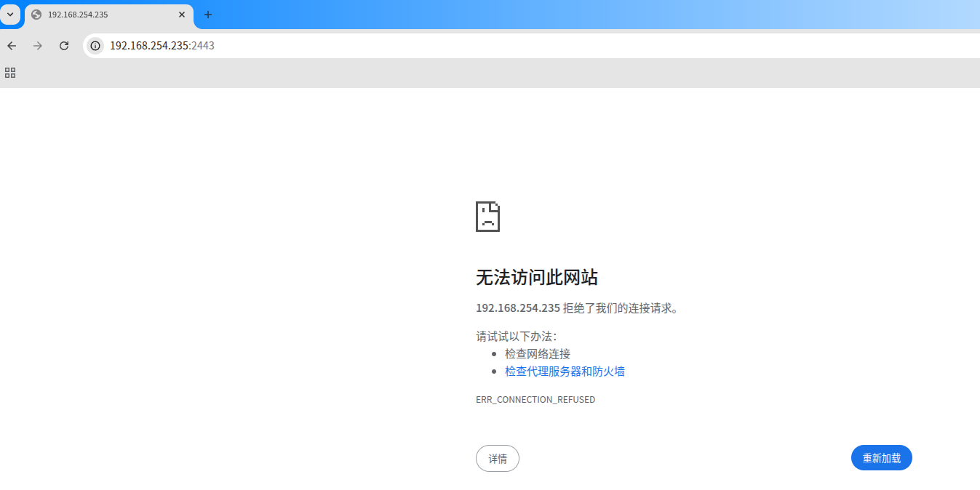Open 检查代理服务器和防火墙 link
The height and width of the screenshot is (490, 980).
click(x=565, y=371)
